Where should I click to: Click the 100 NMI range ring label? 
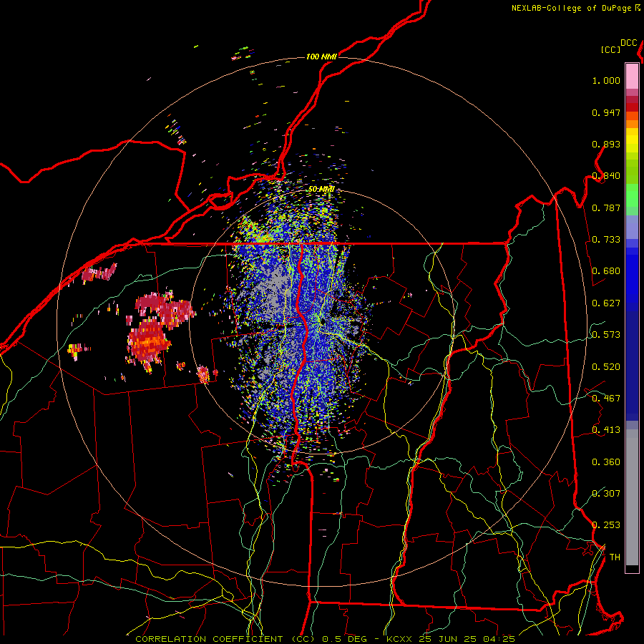click(x=321, y=57)
